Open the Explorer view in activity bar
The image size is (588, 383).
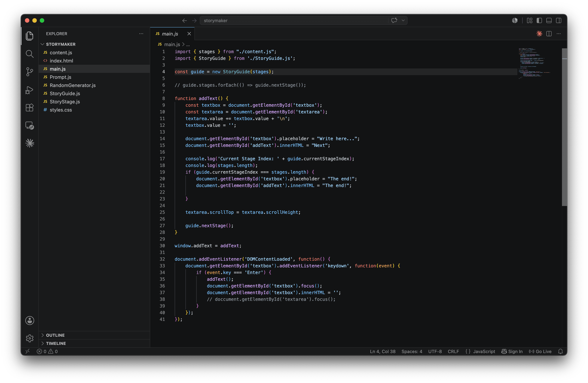[x=30, y=36]
